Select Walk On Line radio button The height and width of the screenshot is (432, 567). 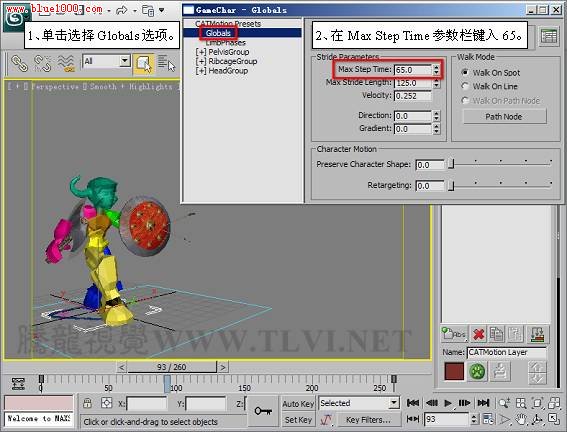(x=465, y=86)
